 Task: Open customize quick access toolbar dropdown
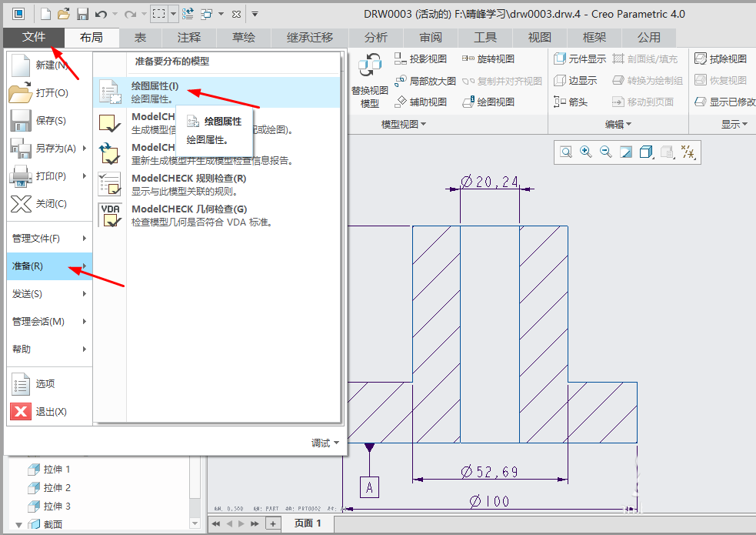tap(255, 14)
